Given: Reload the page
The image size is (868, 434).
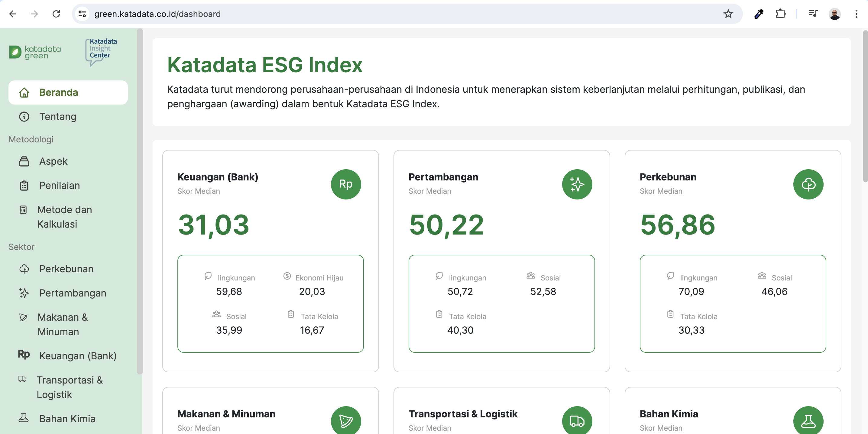Looking at the screenshot, I should pyautogui.click(x=56, y=14).
